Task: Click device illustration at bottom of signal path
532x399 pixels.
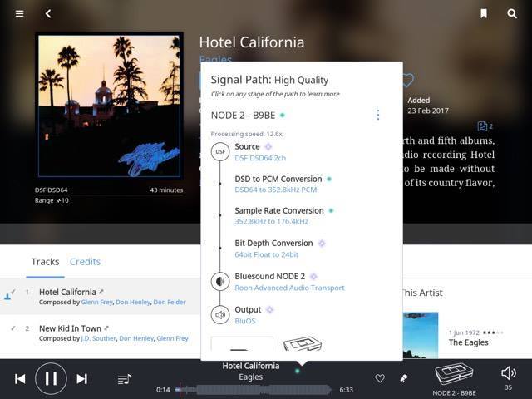Action: click(303, 343)
